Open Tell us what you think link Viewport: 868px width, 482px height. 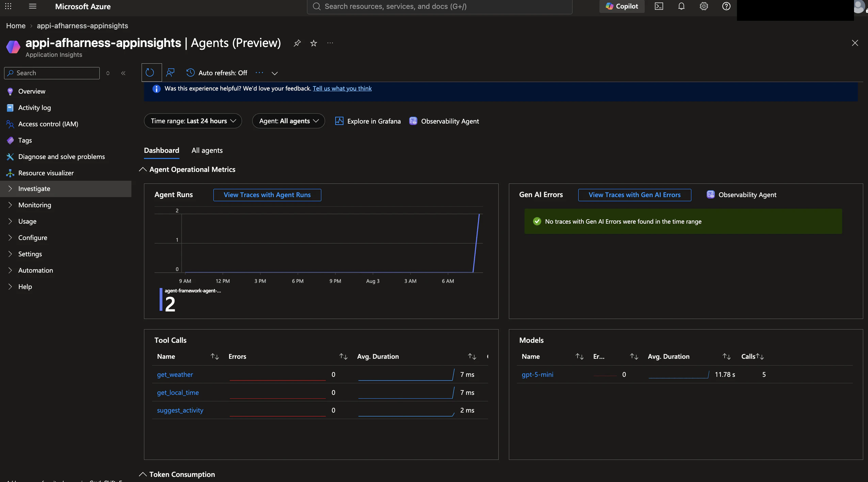pyautogui.click(x=342, y=89)
